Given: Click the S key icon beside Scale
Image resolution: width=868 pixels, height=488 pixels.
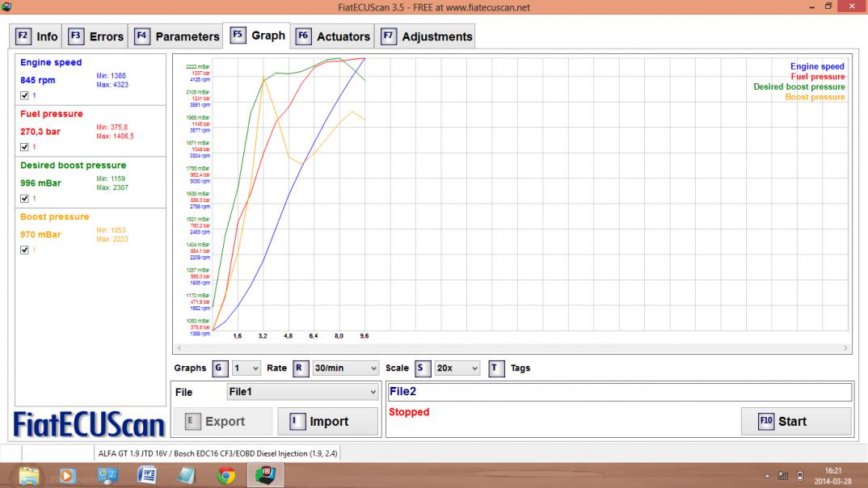Looking at the screenshot, I should [422, 368].
